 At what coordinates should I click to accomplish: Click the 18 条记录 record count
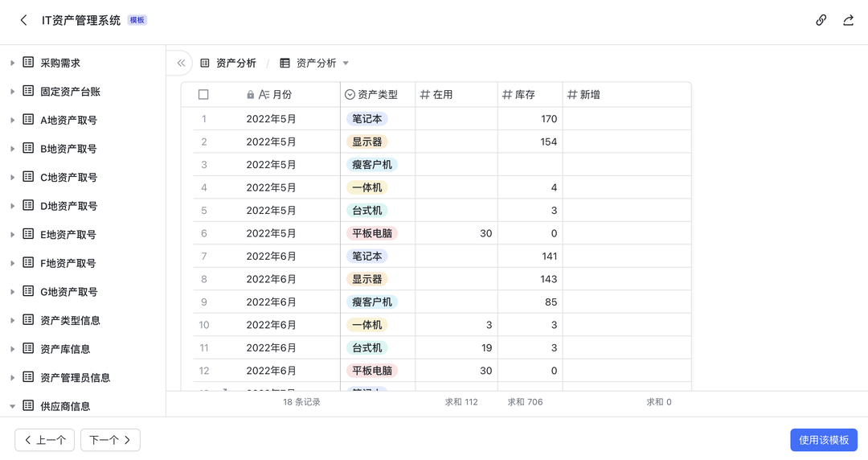point(301,402)
